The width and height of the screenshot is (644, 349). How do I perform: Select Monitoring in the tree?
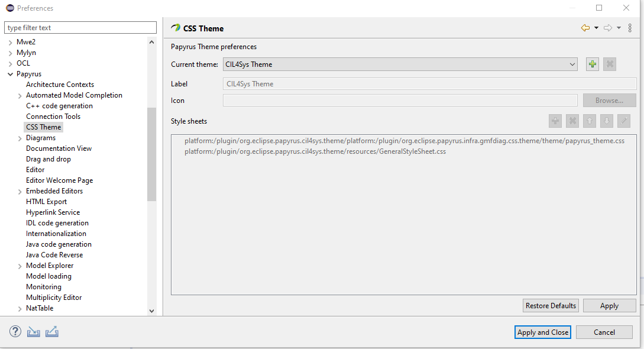44,287
